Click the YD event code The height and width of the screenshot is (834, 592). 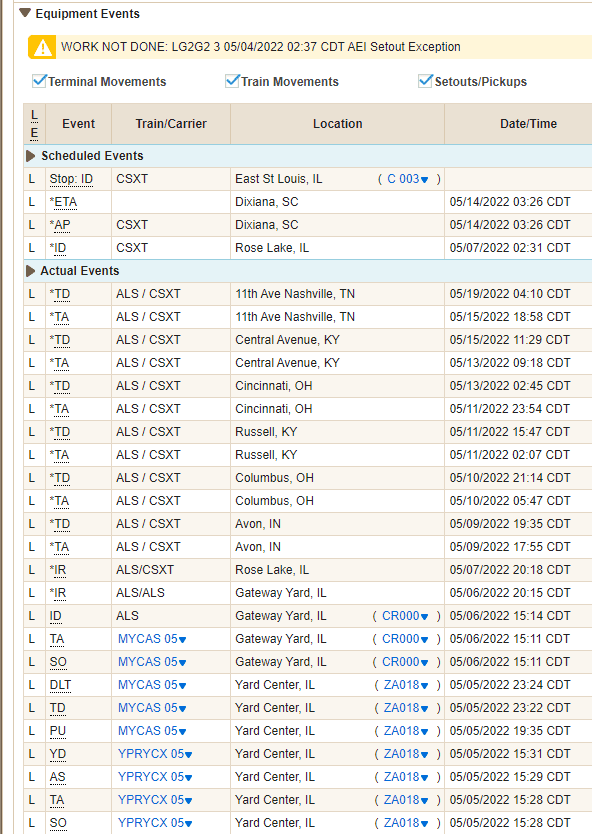click(x=57, y=754)
